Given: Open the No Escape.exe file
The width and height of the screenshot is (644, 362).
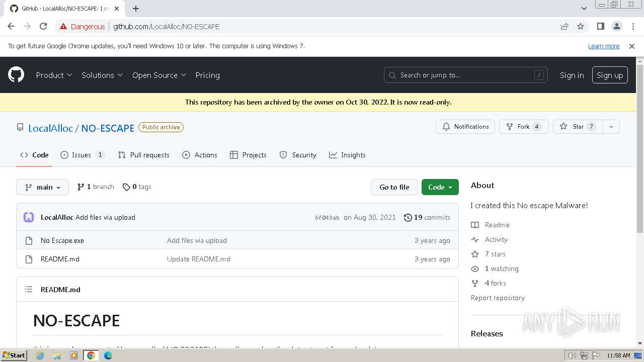Looking at the screenshot, I should tap(62, 240).
